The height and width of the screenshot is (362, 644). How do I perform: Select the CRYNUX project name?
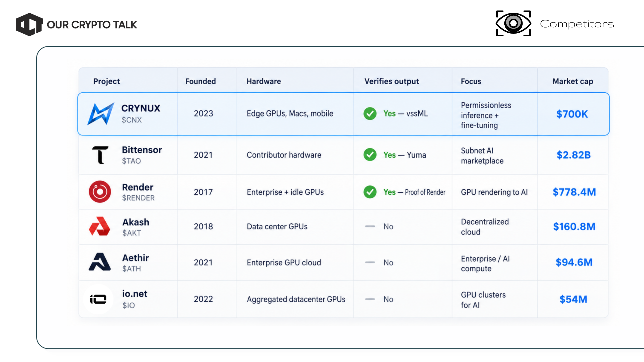pos(141,108)
